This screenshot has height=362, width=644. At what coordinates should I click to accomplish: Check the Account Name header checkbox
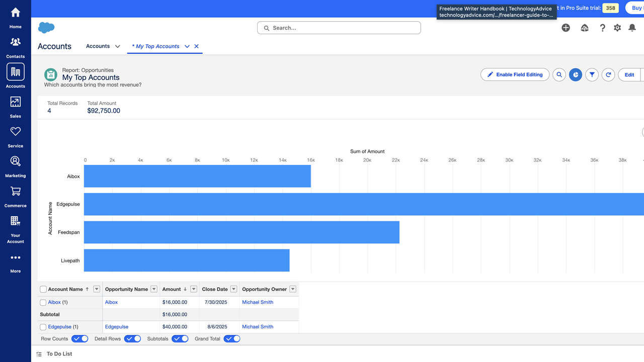point(43,289)
